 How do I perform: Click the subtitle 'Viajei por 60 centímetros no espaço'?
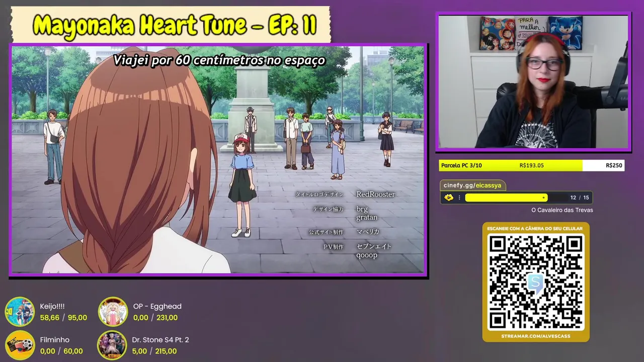coord(219,60)
